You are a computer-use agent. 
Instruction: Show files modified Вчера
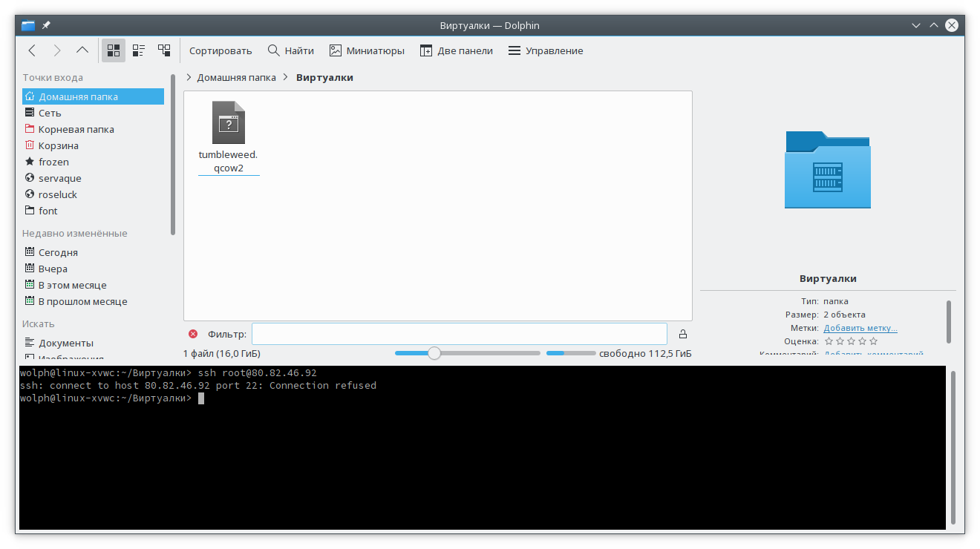tap(93, 269)
